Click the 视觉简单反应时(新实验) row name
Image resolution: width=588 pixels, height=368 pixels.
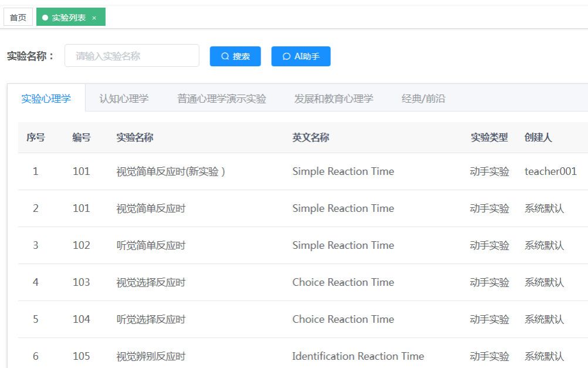pos(171,171)
